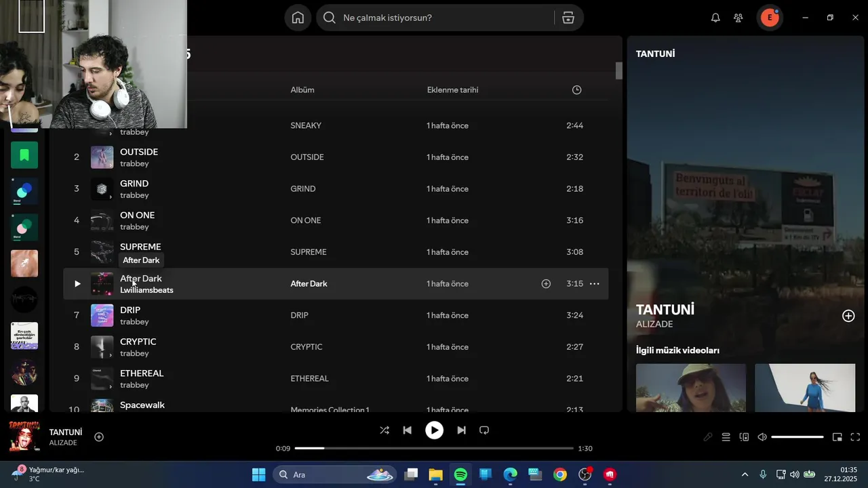This screenshot has height=488, width=868.
Task: Click the taskbar Ara search box
Action: coord(336,474)
